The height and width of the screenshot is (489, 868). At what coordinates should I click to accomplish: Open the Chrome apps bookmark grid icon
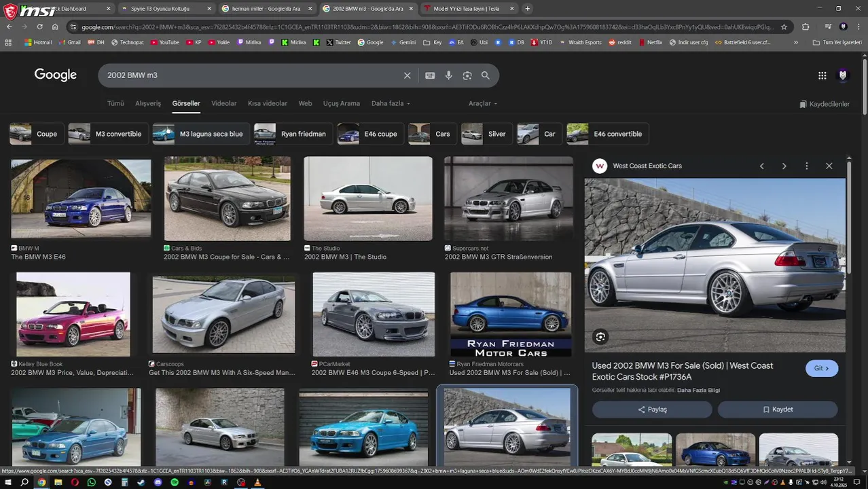click(x=8, y=42)
